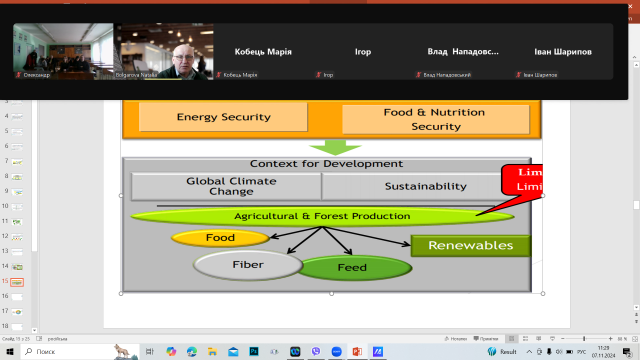Click the zoom out minus icon
The height and width of the screenshot is (360, 640).
(562, 339)
